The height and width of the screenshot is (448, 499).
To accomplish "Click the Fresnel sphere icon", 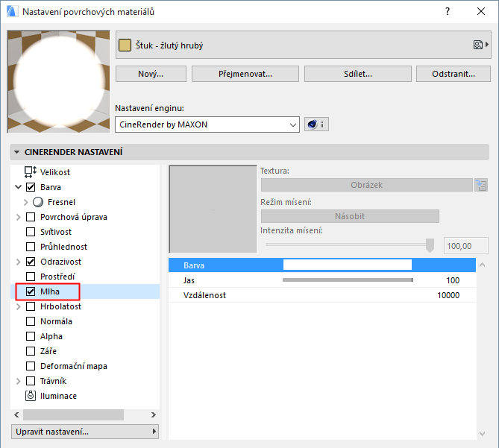I will [x=38, y=202].
